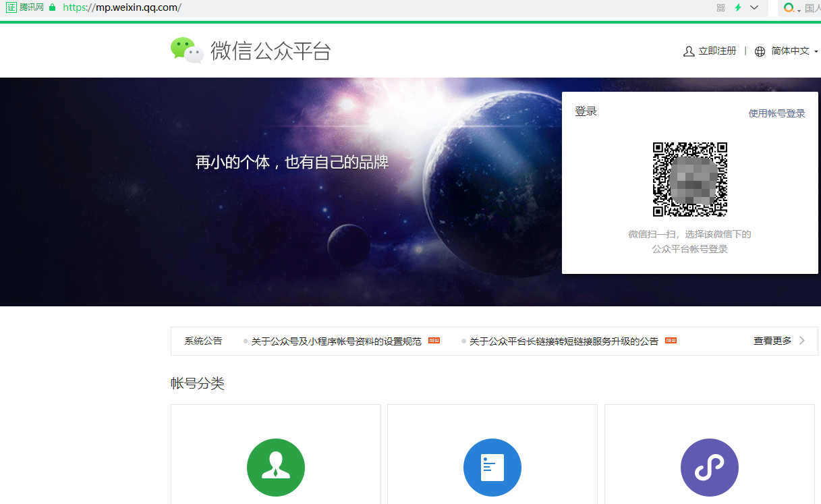Click the browser QR grid icon
Viewport: 821px width, 504px height.
(x=720, y=7)
